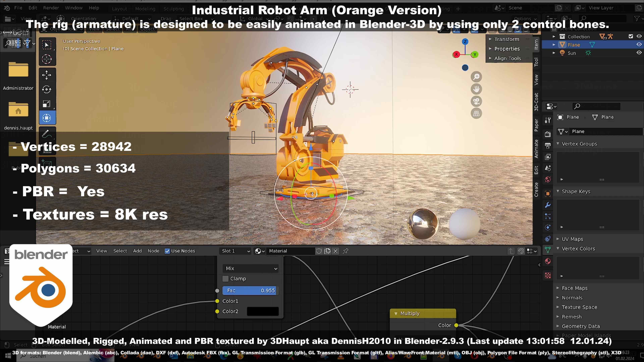Viewport: 644px width, 362px height.
Task: Switch perspective/orthographic with grid icon
Action: (x=476, y=113)
